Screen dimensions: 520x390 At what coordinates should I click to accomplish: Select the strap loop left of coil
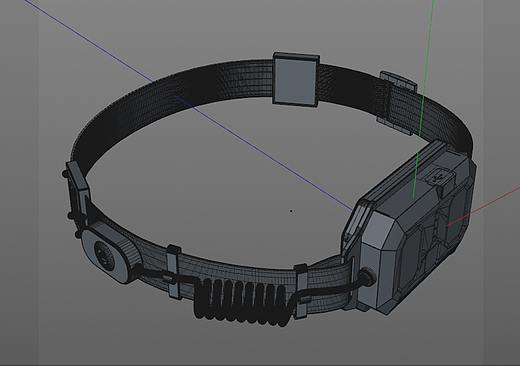coord(174,272)
